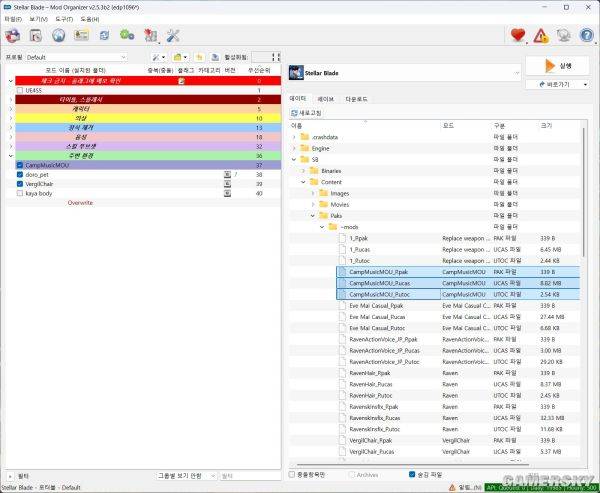
Task: Toggle the conflicts-only checkbox below file tree
Action: point(292,475)
